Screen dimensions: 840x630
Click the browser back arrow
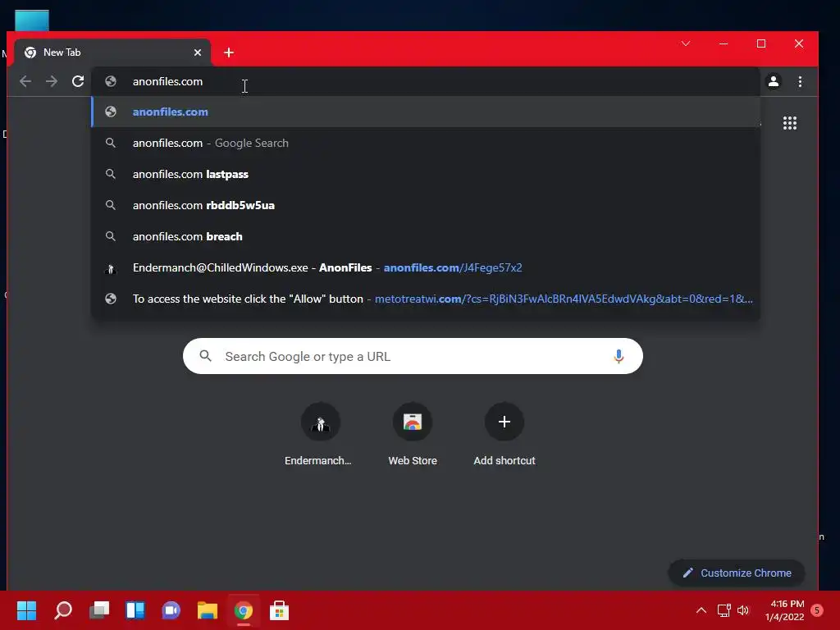click(x=25, y=81)
